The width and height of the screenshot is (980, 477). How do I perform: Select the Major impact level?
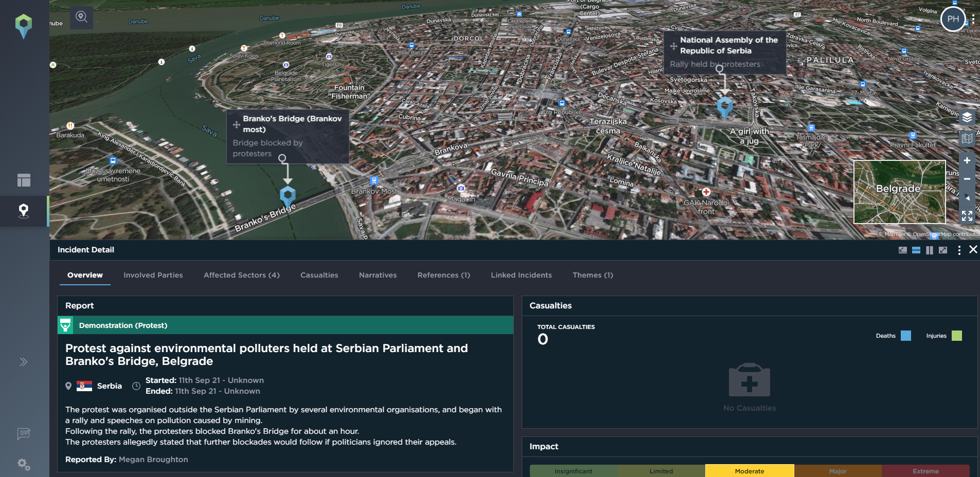click(838, 471)
